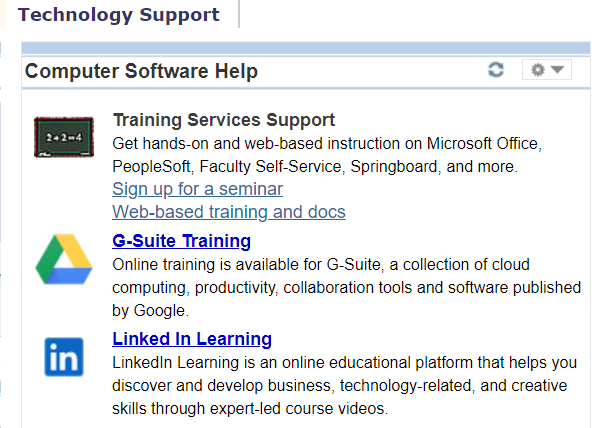This screenshot has width=598, height=428.
Task: Click the G-Suite online training description text
Action: click(x=346, y=288)
